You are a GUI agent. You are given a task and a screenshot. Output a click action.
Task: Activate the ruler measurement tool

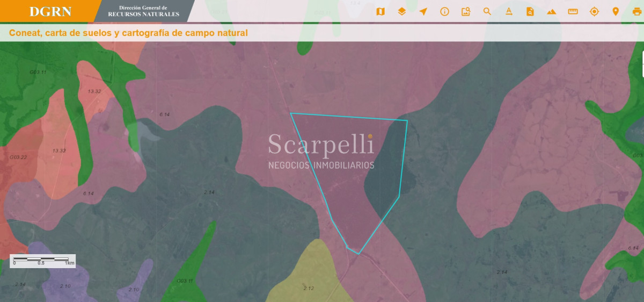coord(573,11)
